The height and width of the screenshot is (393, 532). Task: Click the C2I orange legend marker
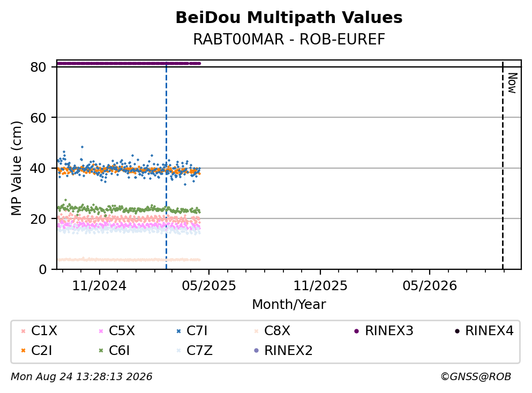point(23,351)
